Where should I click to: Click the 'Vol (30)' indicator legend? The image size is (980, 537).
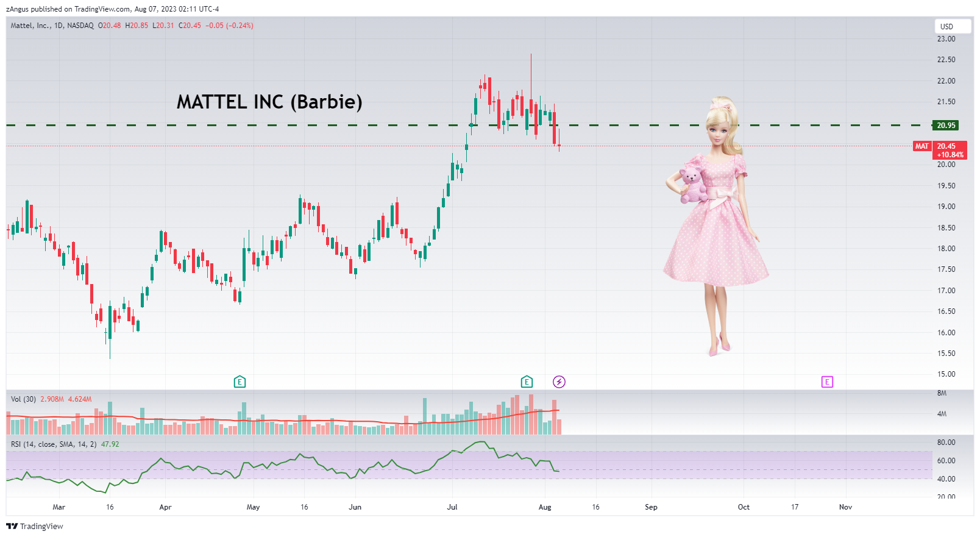[x=23, y=399]
